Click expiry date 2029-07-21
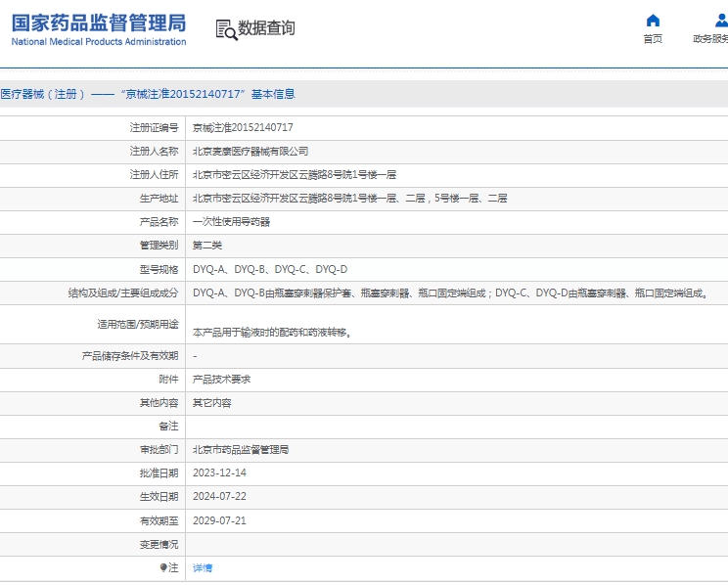Screen dimensions: 728x585 click(219, 520)
